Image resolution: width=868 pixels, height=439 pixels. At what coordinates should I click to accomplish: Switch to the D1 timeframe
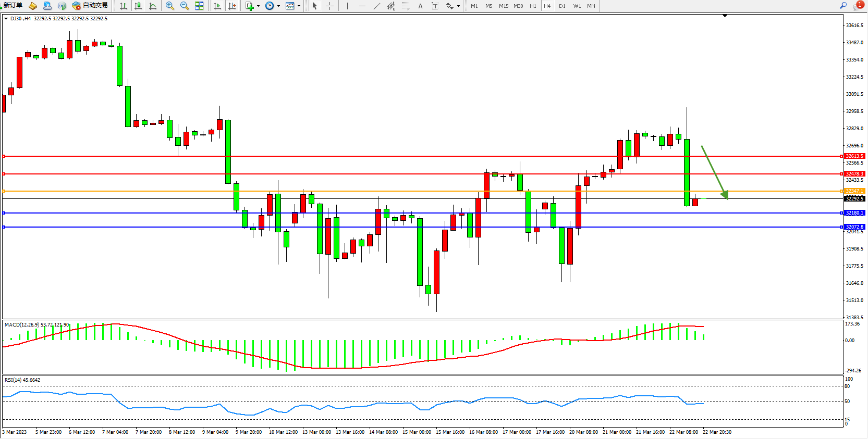coord(562,6)
